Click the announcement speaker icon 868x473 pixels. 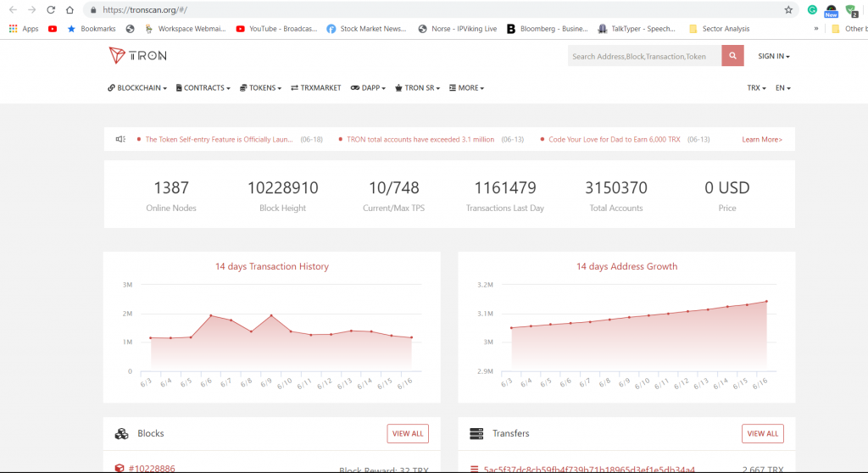(120, 139)
